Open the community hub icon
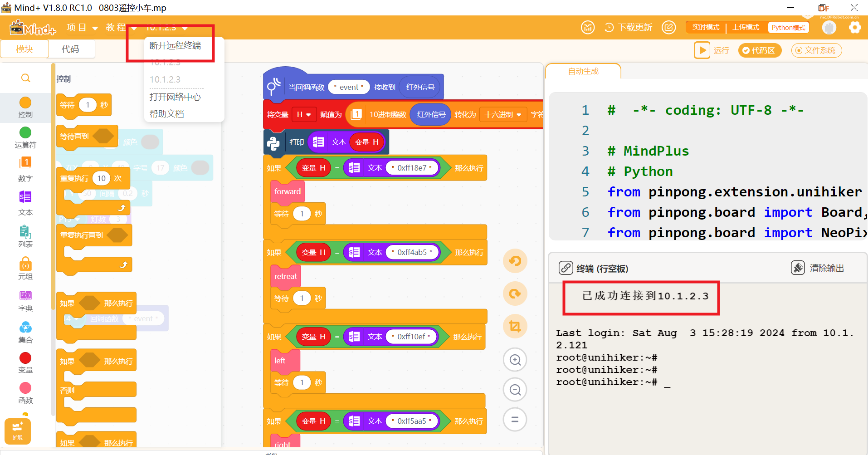 (x=588, y=28)
